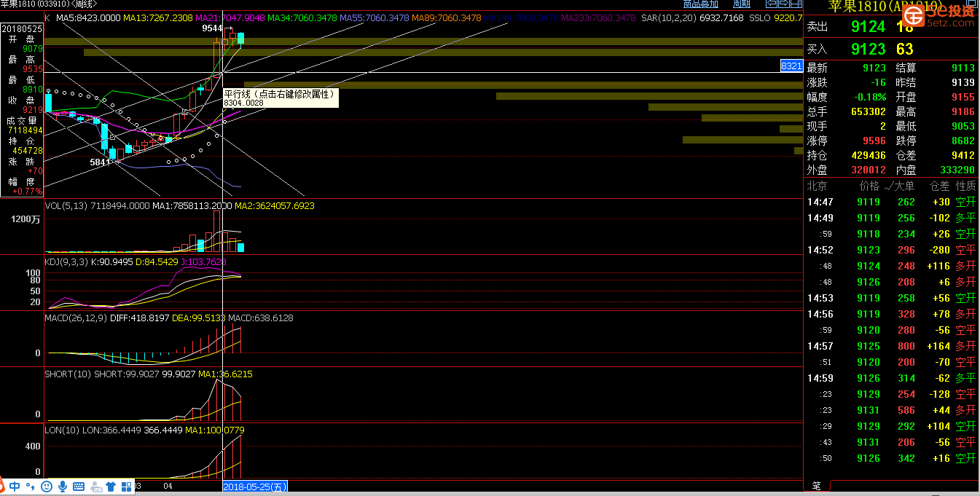The image size is (980, 496).
Task: Select the 14:59 tick row
Action: (891, 378)
